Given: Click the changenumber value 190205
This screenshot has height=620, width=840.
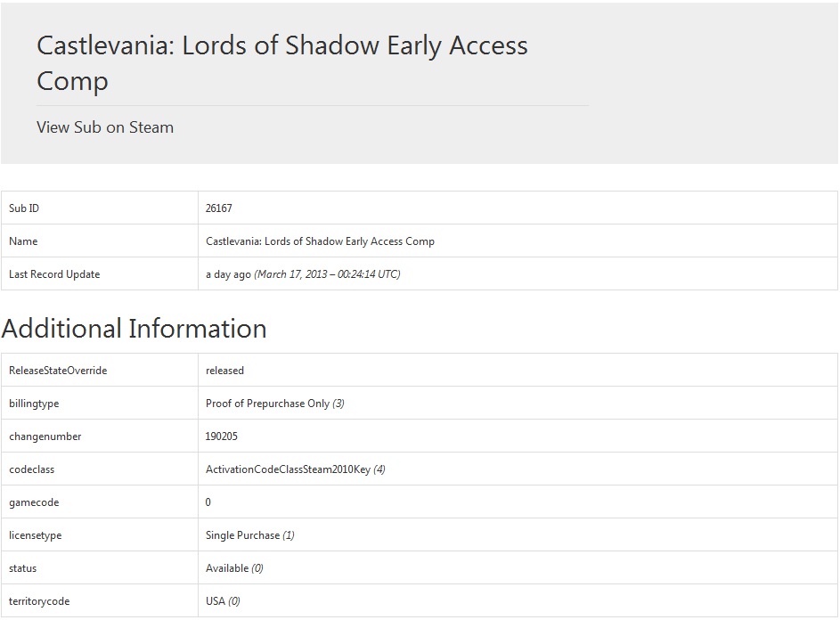Looking at the screenshot, I should point(221,436).
